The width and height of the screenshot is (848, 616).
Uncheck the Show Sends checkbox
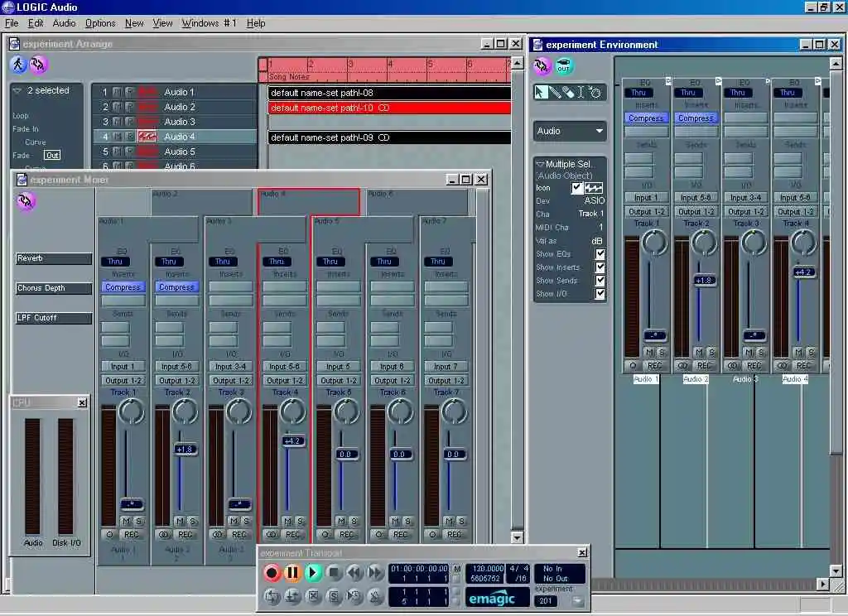[x=600, y=280]
